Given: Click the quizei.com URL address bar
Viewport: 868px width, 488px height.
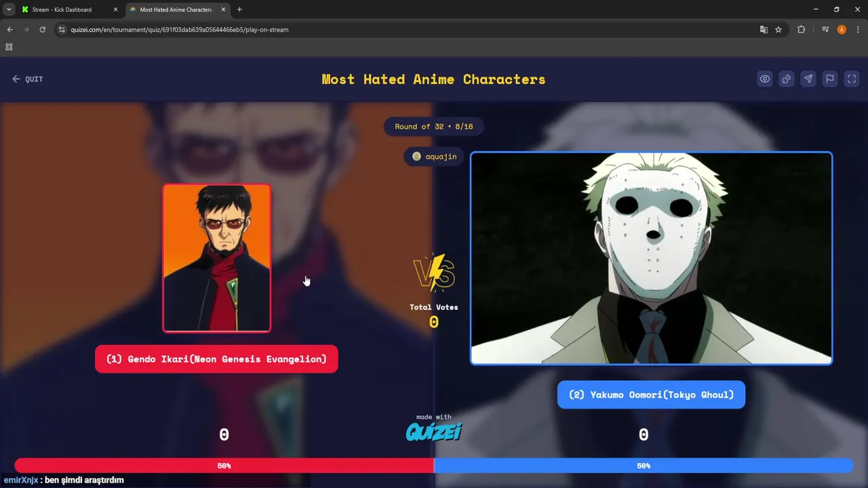Looking at the screenshot, I should click(x=407, y=30).
